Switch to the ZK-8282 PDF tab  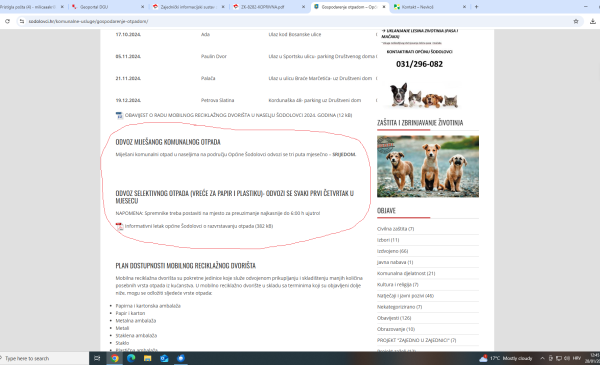point(269,7)
